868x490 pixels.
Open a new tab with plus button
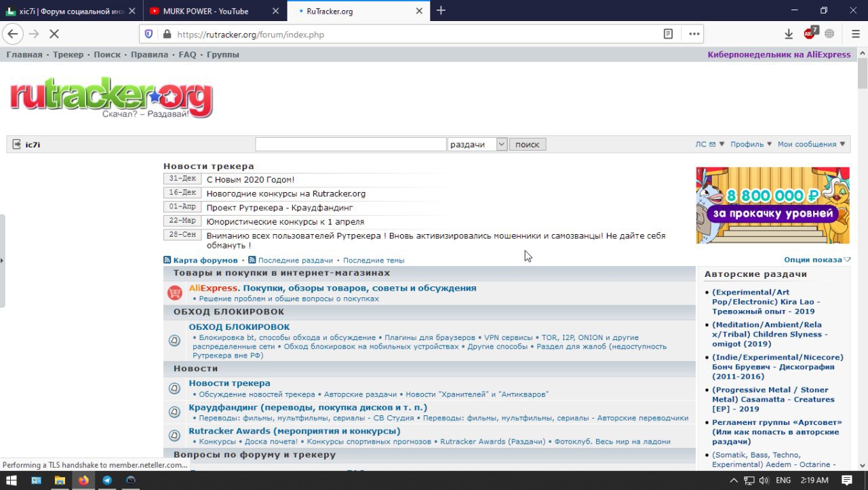point(441,10)
